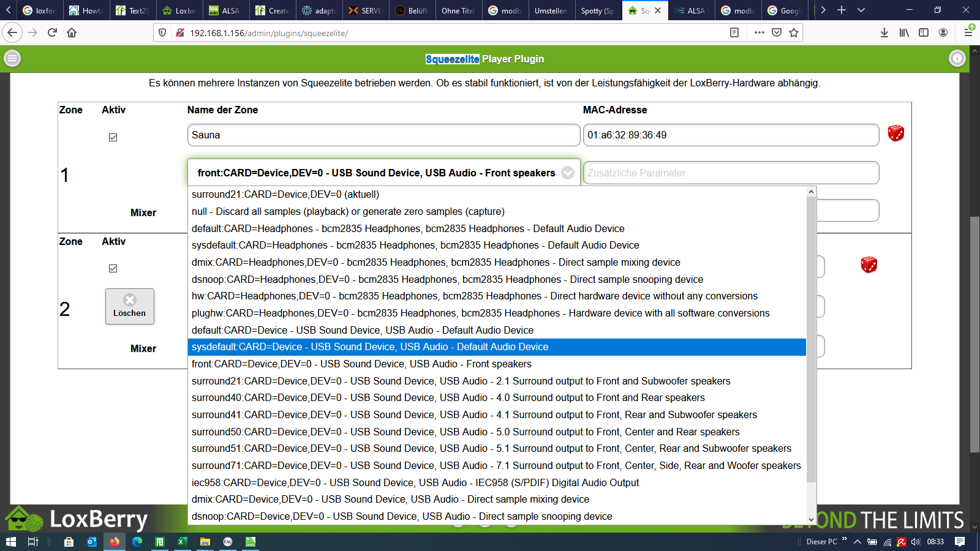Open the Windows Start menu
Viewport: 980px width, 551px height.
point(11,542)
